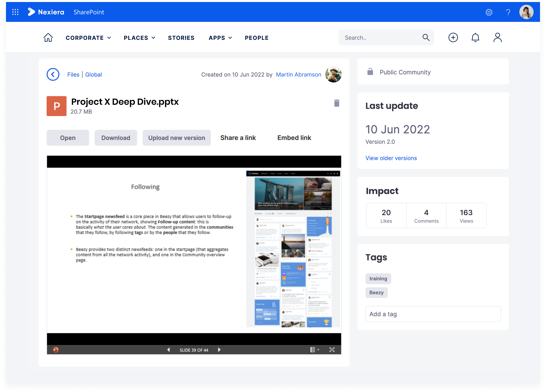Image resolution: width=546 pixels, height=392 pixels.
Task: Click the settings gear icon top right
Action: 489,12
